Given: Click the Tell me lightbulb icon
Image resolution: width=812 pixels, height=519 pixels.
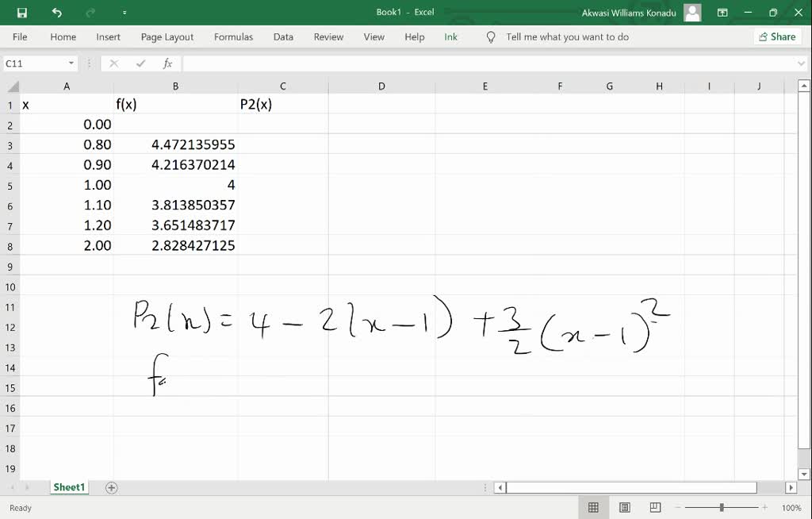Looking at the screenshot, I should (491, 37).
